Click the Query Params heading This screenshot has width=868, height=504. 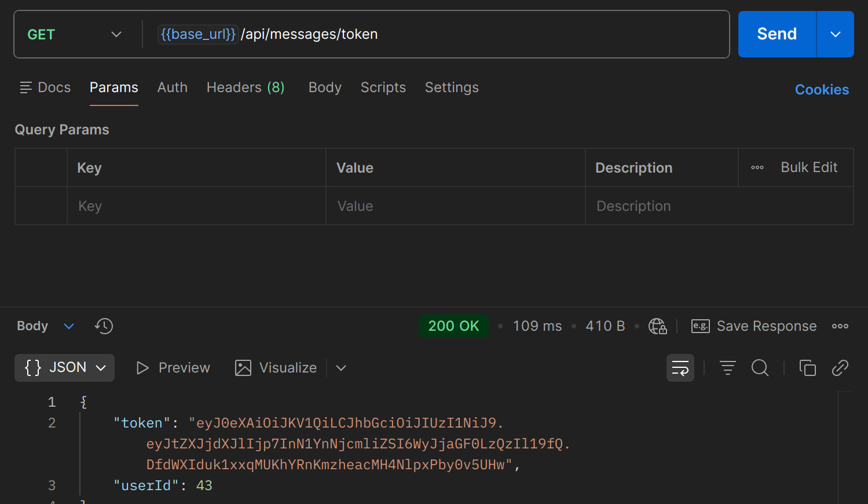(62, 130)
